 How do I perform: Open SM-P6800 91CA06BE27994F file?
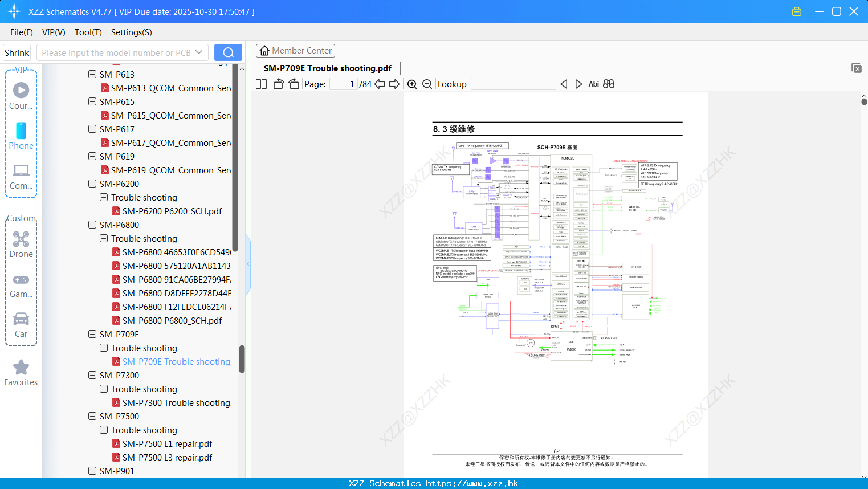point(172,279)
